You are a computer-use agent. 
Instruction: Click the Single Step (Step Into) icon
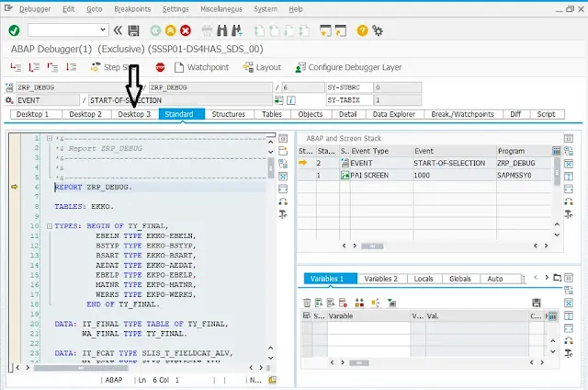coord(16,67)
